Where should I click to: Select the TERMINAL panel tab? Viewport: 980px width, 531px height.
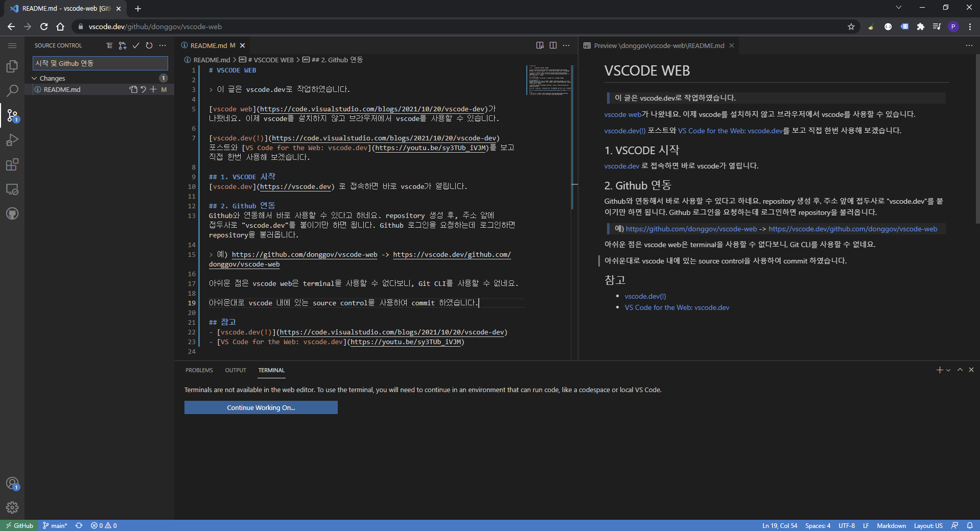coord(271,370)
